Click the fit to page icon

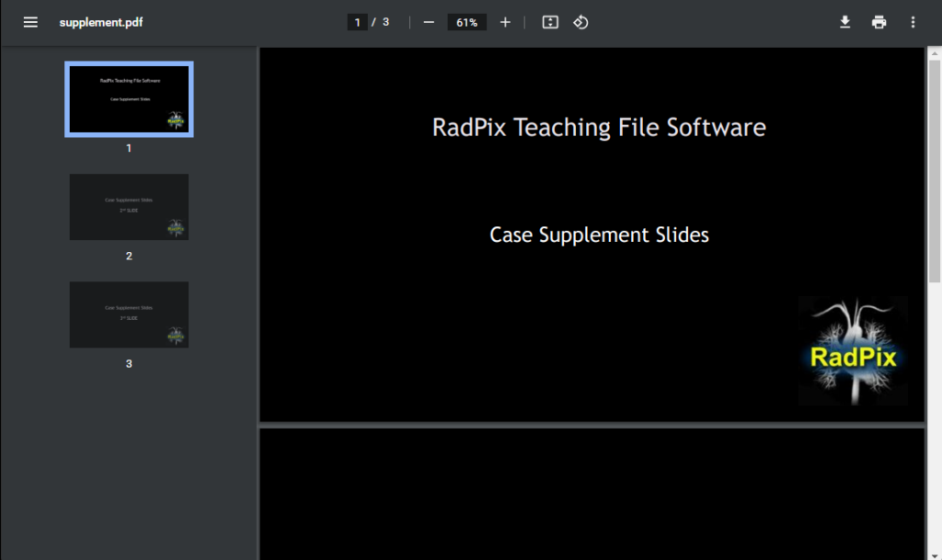550,22
